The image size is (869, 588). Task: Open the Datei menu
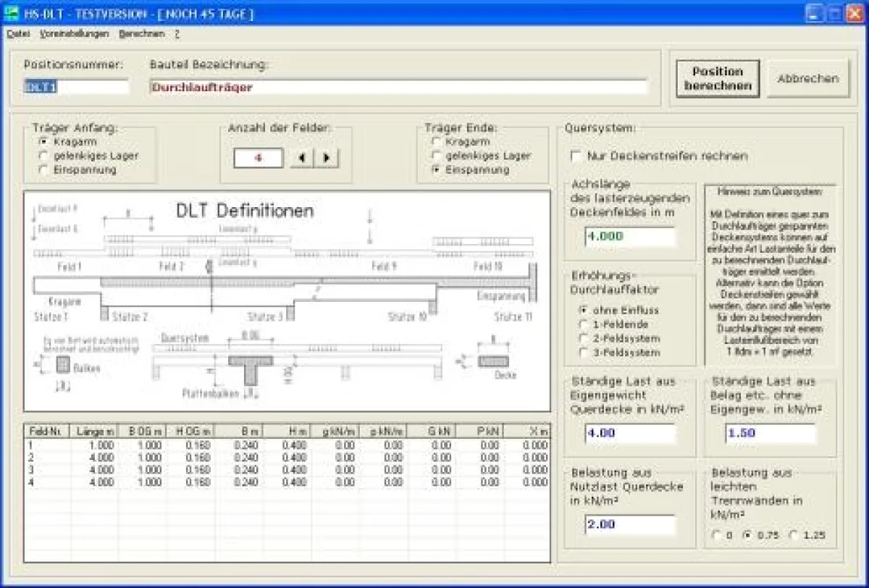(x=18, y=34)
